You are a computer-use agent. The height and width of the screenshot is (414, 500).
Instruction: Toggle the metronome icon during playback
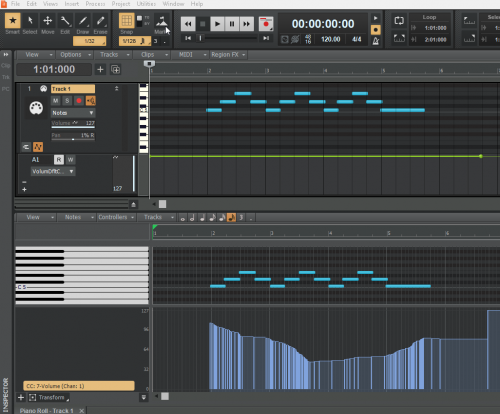click(376, 41)
